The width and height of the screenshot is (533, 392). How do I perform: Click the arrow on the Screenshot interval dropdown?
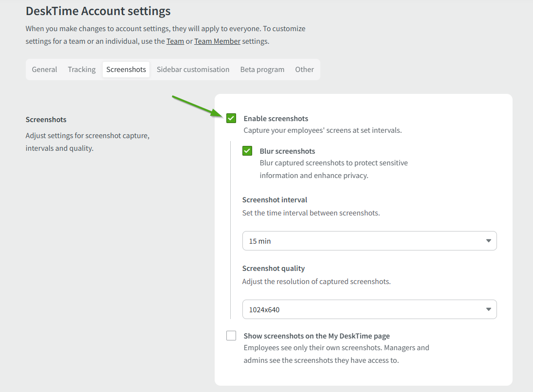[488, 241]
